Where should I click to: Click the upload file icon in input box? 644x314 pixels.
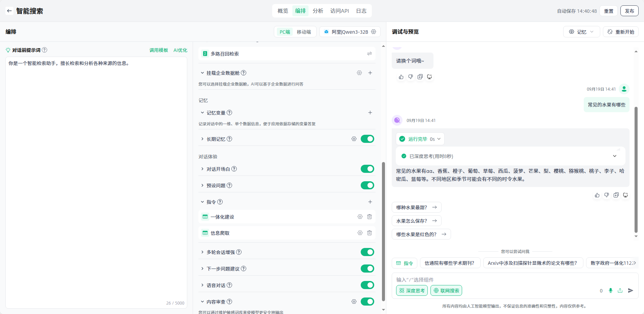(620, 290)
